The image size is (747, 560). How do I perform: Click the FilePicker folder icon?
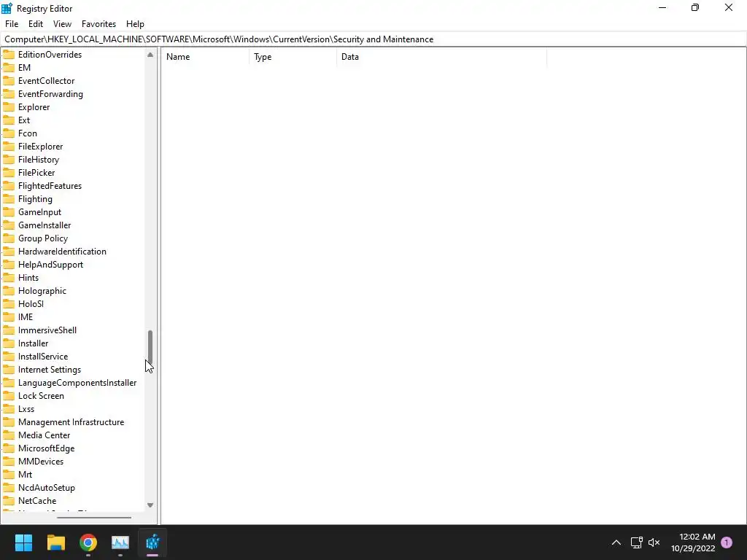tap(9, 172)
